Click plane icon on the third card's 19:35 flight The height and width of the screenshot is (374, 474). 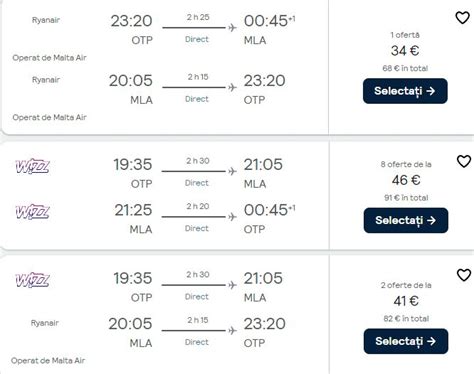pyautogui.click(x=232, y=285)
